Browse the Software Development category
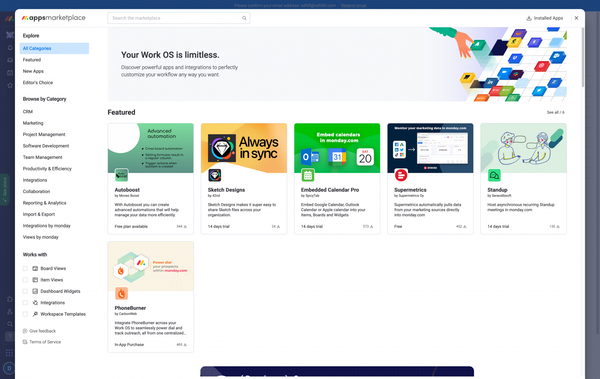The image size is (600, 379). 46,146
